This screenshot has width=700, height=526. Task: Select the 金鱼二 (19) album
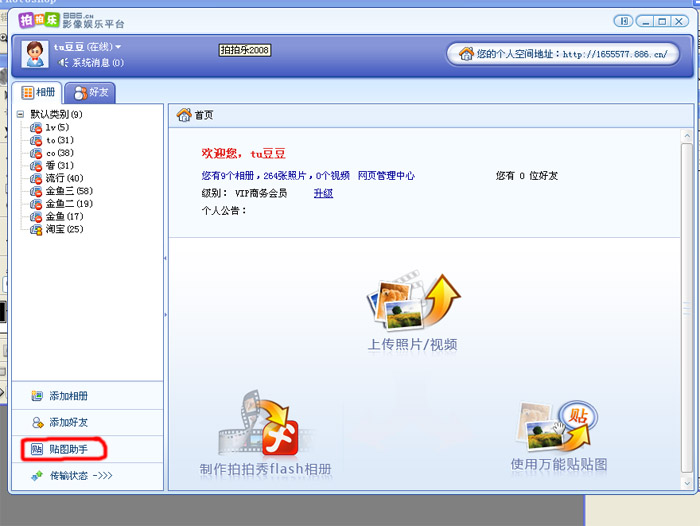pos(69,204)
